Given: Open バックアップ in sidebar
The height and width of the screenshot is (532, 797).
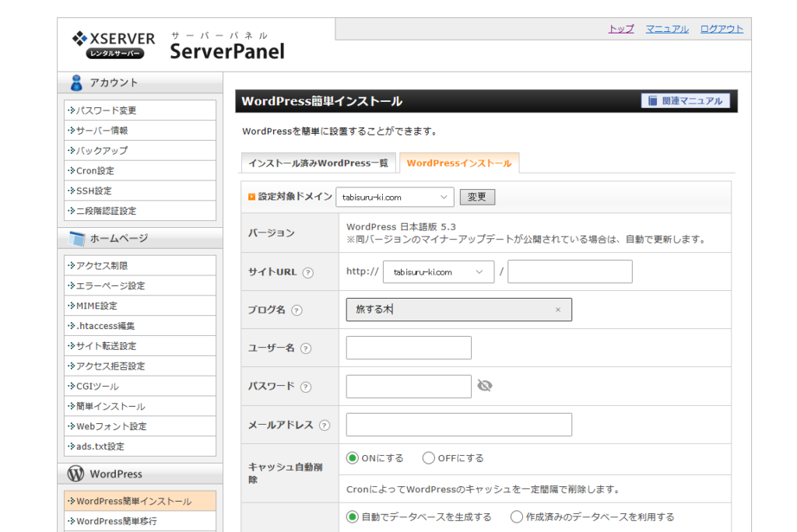Looking at the screenshot, I should click(x=140, y=150).
